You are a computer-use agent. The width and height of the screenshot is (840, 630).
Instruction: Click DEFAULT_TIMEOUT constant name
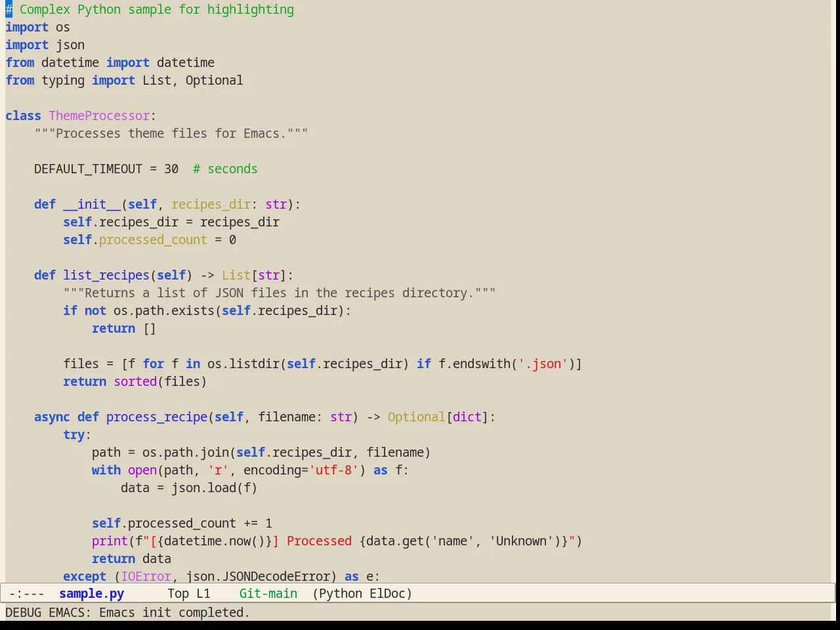[88, 169]
